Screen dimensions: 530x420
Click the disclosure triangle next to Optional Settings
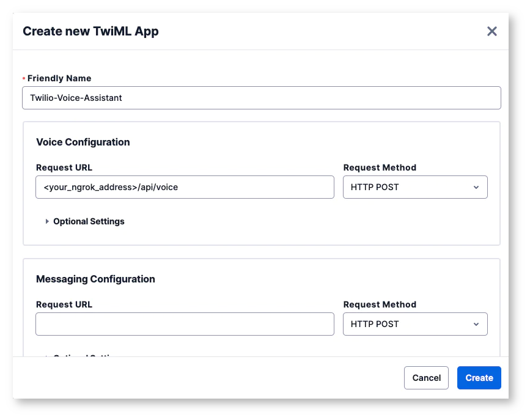pyautogui.click(x=48, y=221)
